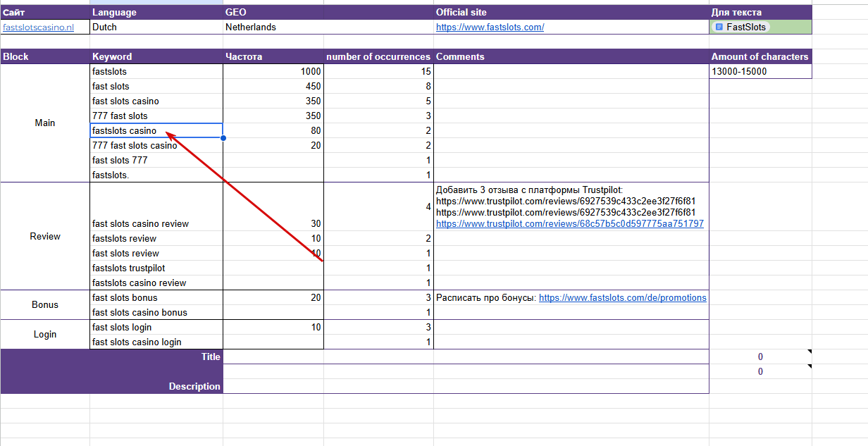Select the character count "0" beside Description
This screenshot has width=868, height=446.
760,371
